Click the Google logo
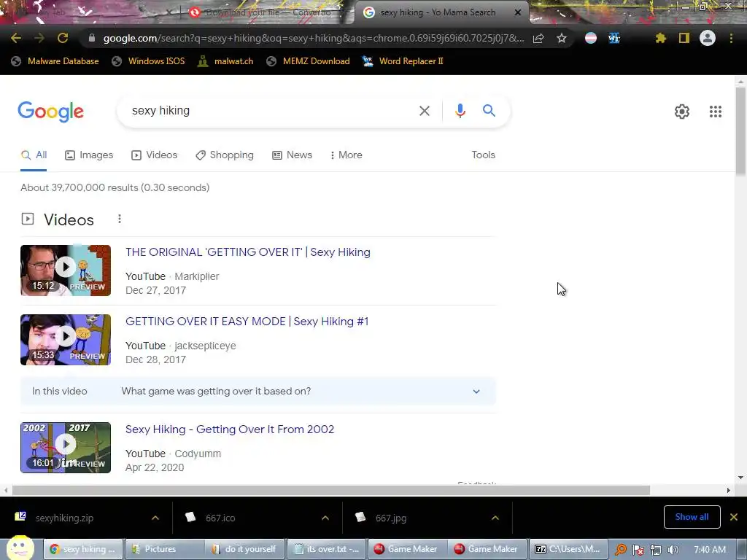The width and height of the screenshot is (747, 560). tap(50, 112)
